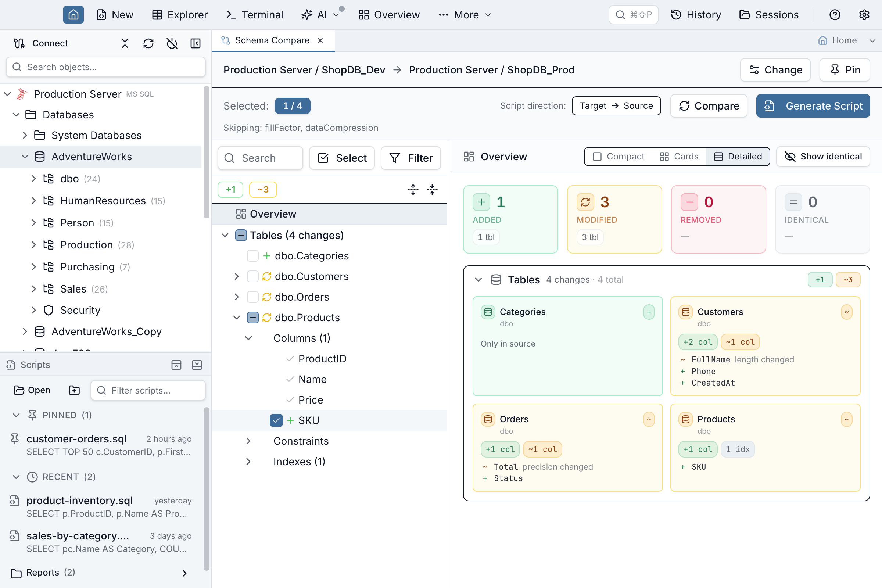Open the settings gear icon
Viewport: 882px width, 588px height.
tap(864, 15)
